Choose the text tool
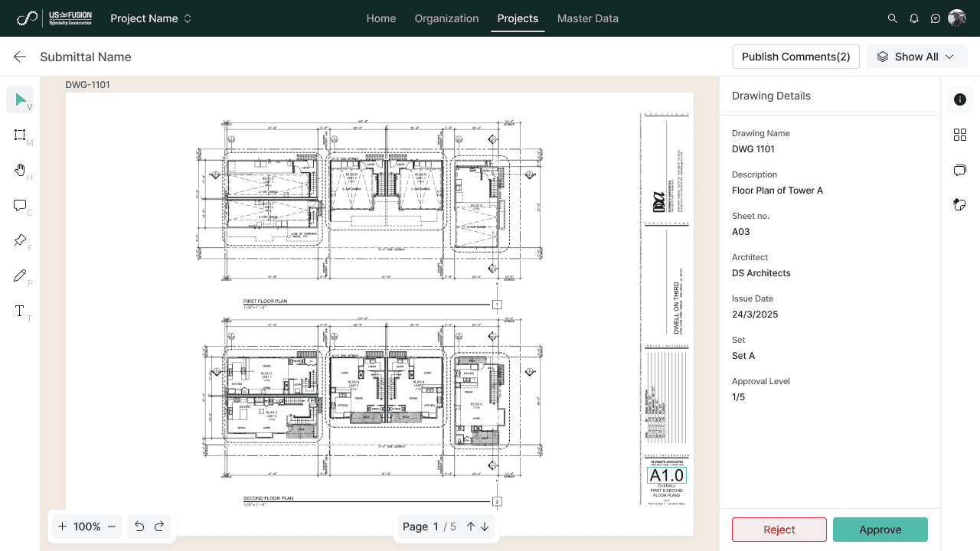 20,311
